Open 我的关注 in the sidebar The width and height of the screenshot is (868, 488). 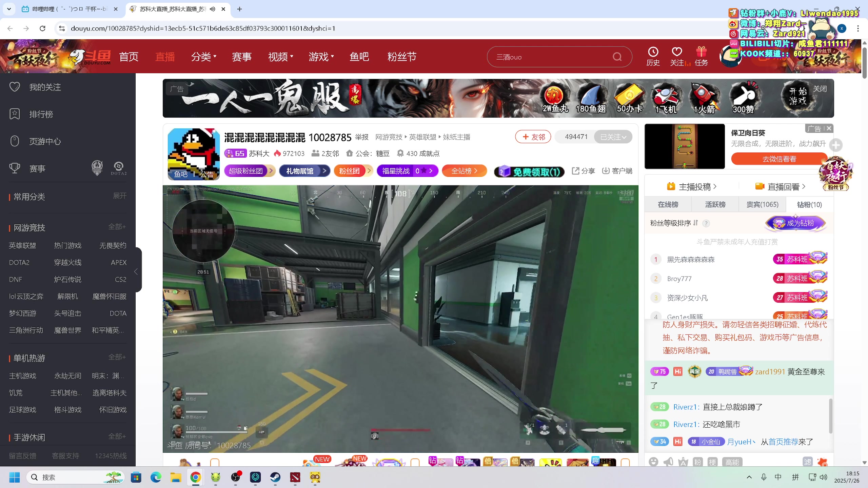pyautogui.click(x=45, y=87)
